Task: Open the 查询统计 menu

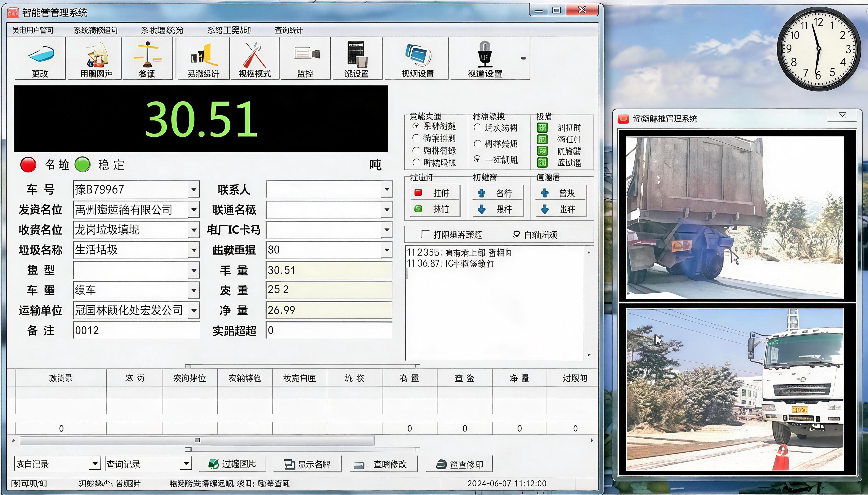Action: pyautogui.click(x=289, y=30)
